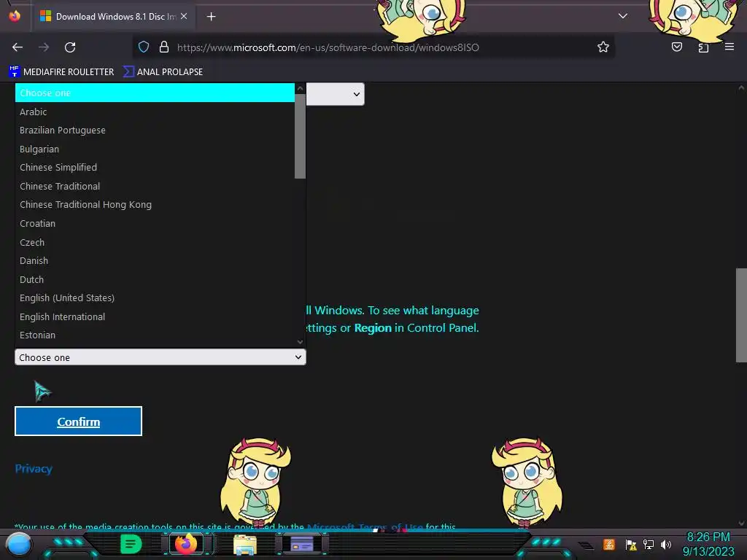The height and width of the screenshot is (560, 747).
Task: Select Estonian language option
Action: point(155,335)
